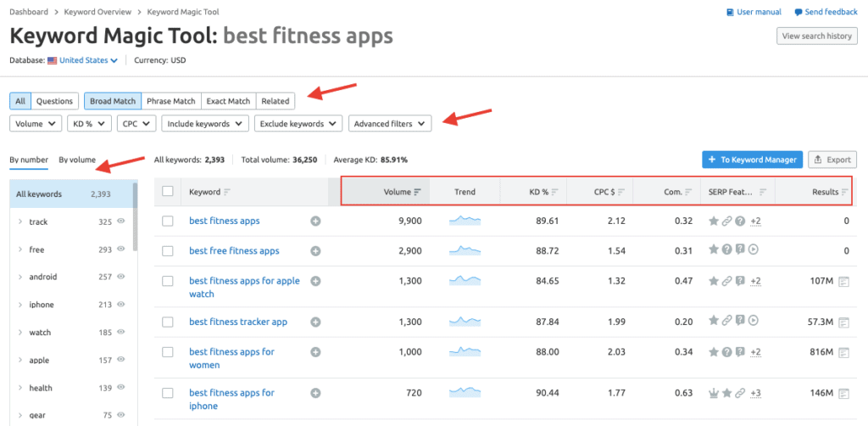This screenshot has width=868, height=426.
Task: Click the Results column sort icon
Action: point(844,192)
